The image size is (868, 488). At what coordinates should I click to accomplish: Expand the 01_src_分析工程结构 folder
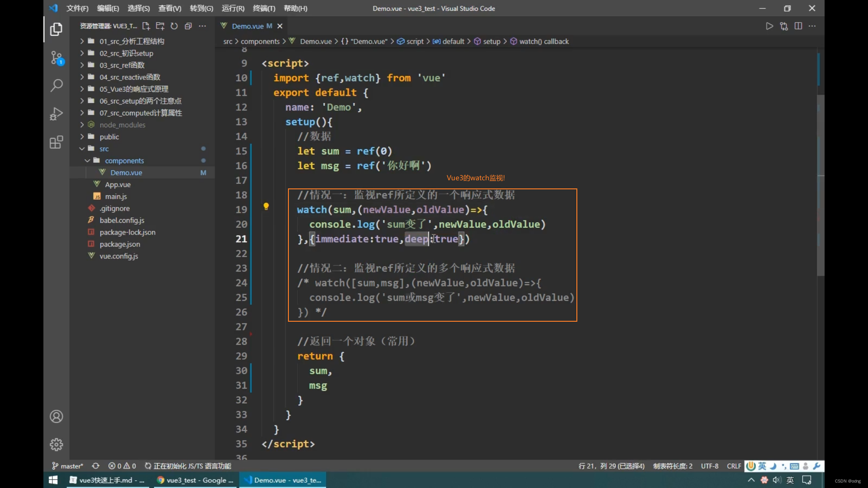tap(142, 41)
